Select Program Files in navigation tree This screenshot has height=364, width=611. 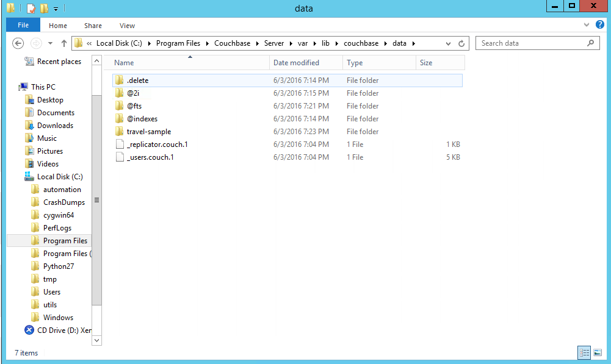point(65,241)
